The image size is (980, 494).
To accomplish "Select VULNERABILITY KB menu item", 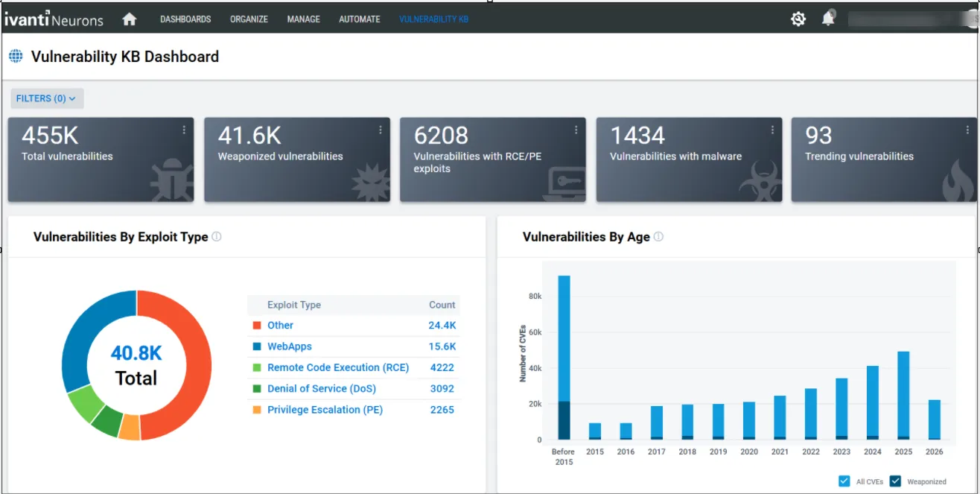I will click(434, 19).
